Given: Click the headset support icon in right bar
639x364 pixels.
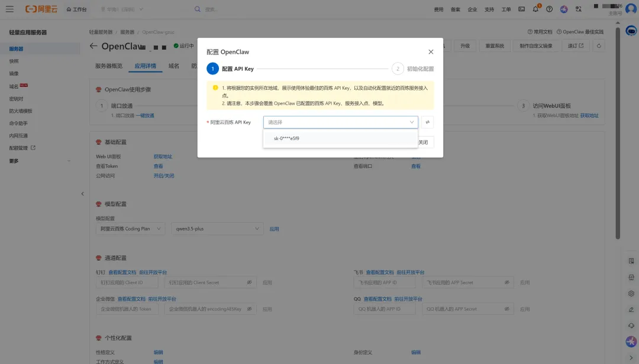Looking at the screenshot, I should click(x=631, y=326).
